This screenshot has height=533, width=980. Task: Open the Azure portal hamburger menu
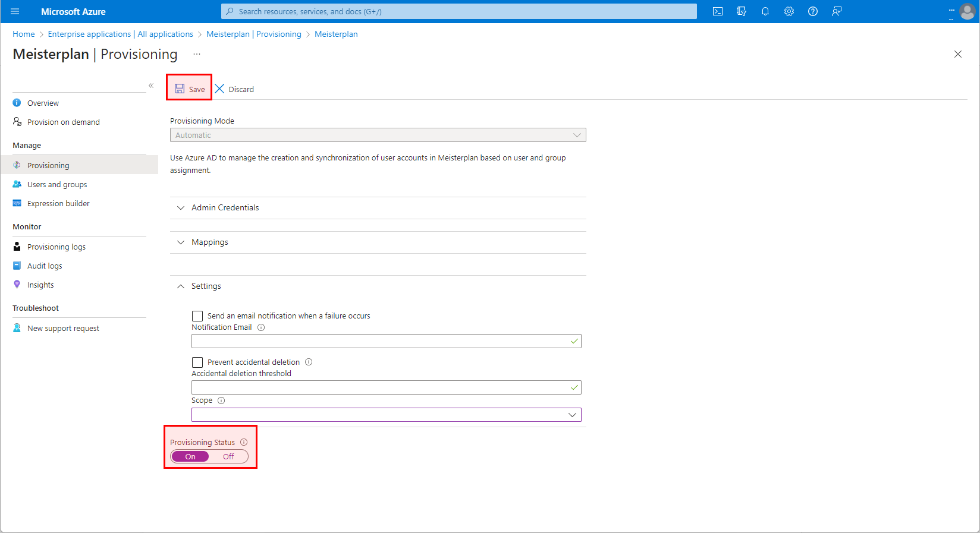[15, 11]
